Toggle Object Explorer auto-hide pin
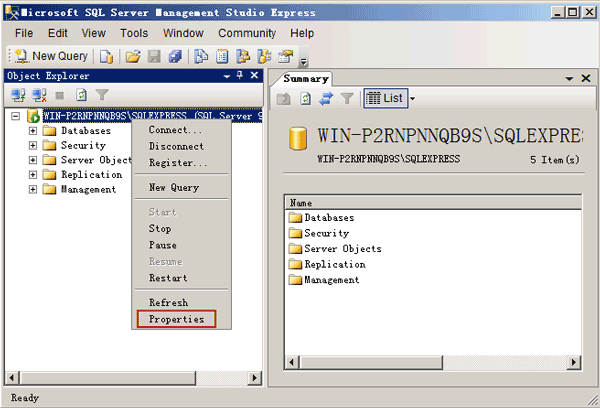 (240, 75)
